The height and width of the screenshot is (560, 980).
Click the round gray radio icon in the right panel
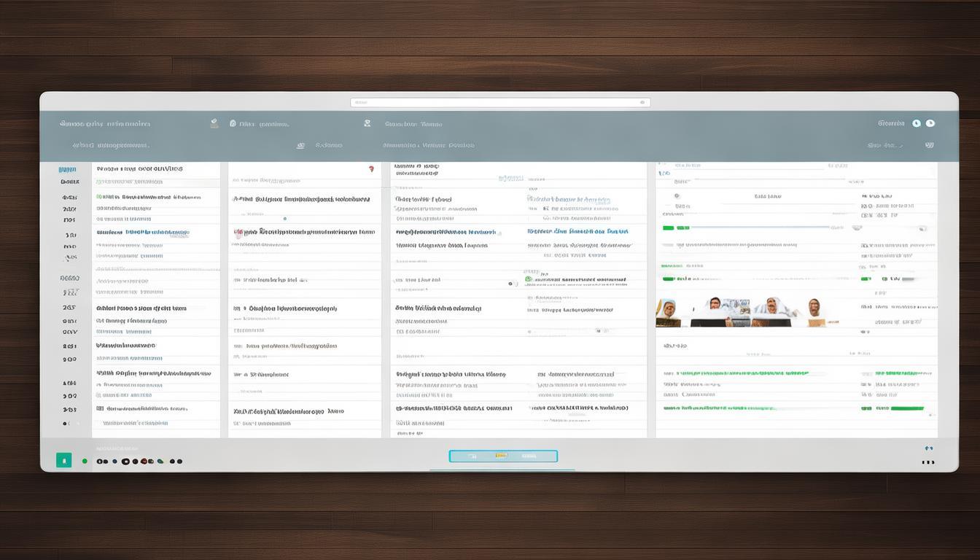(x=677, y=196)
